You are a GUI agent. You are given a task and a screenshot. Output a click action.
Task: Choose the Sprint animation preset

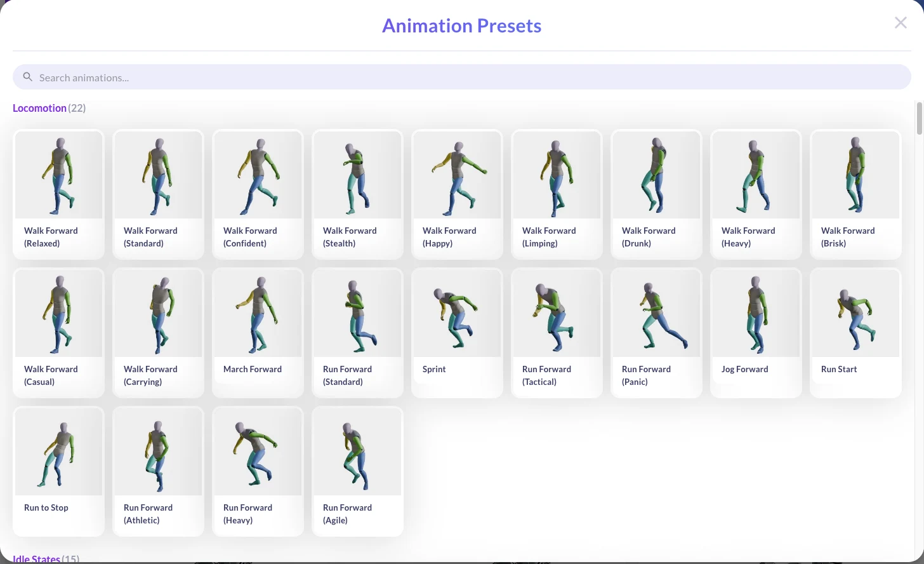[x=457, y=333]
